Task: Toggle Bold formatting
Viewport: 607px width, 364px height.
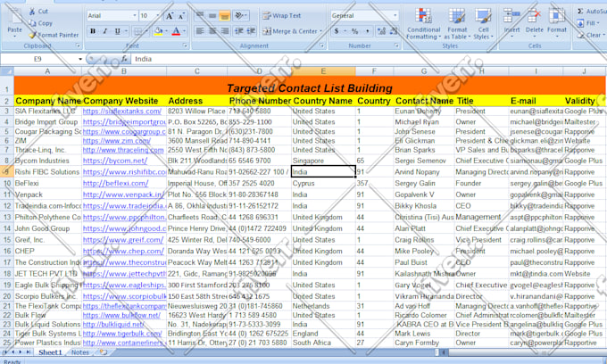Action: tap(93, 31)
